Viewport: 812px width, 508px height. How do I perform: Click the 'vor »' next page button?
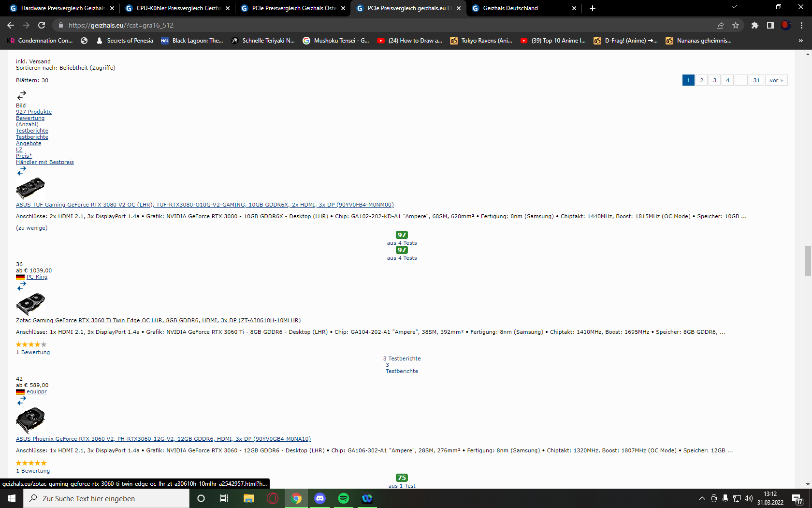[x=776, y=80]
